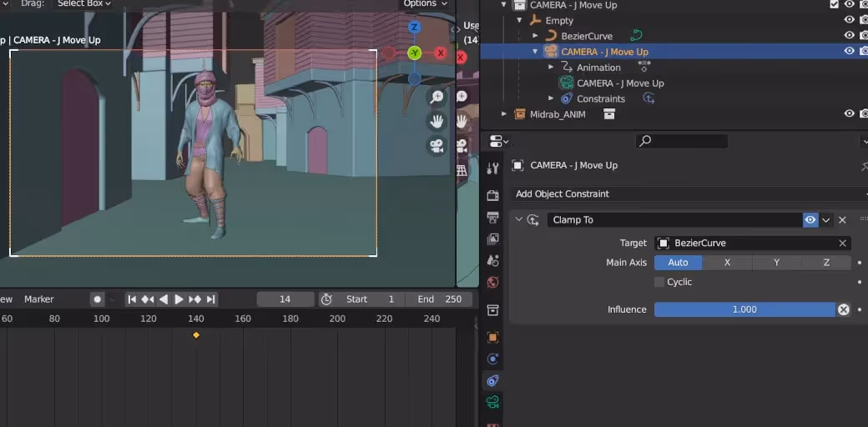This screenshot has height=427, width=868.
Task: Click the archive icon next to Midrab_ANIM
Action: [609, 114]
